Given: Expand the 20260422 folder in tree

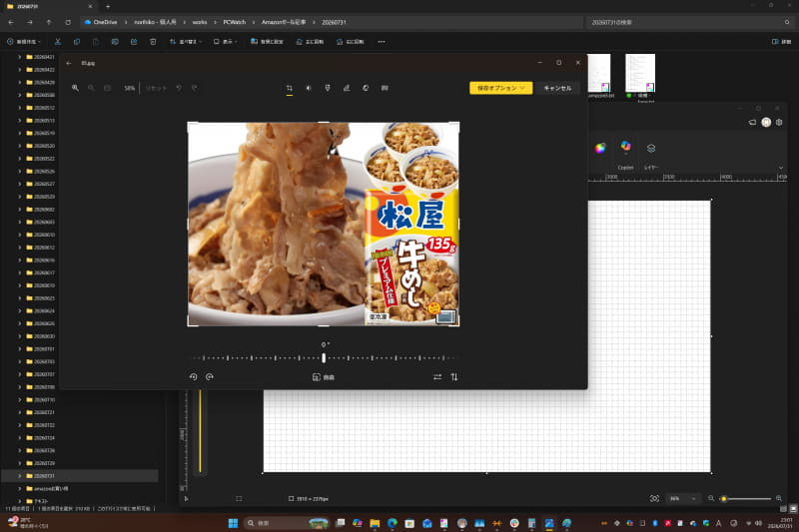Looking at the screenshot, I should pyautogui.click(x=19, y=70).
